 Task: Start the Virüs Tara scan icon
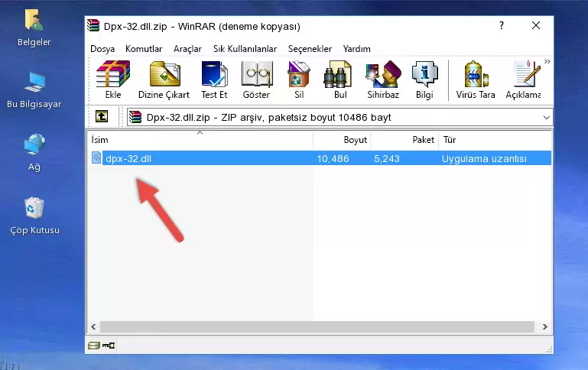476,74
